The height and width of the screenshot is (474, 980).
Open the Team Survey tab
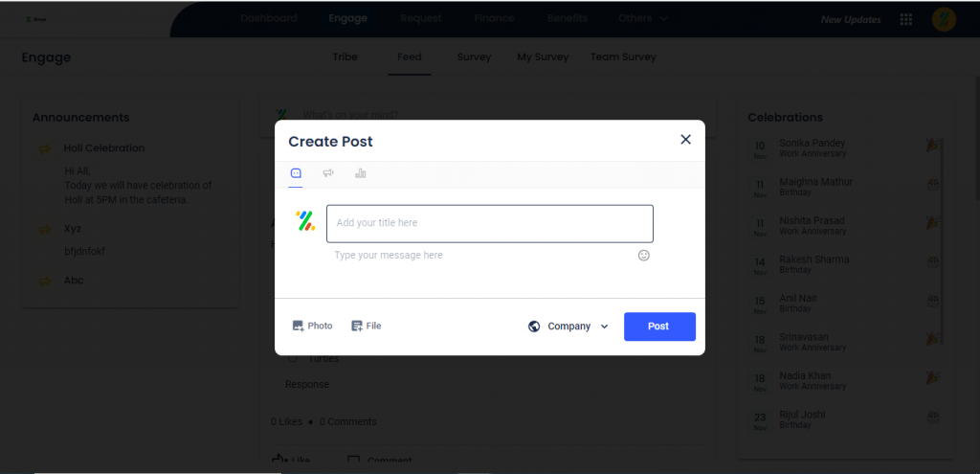[x=623, y=56]
